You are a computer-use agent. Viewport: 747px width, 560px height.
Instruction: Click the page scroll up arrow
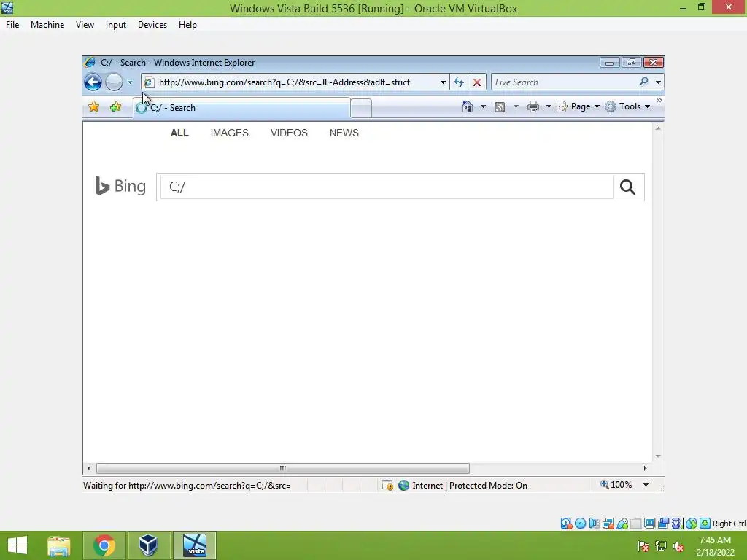click(658, 128)
